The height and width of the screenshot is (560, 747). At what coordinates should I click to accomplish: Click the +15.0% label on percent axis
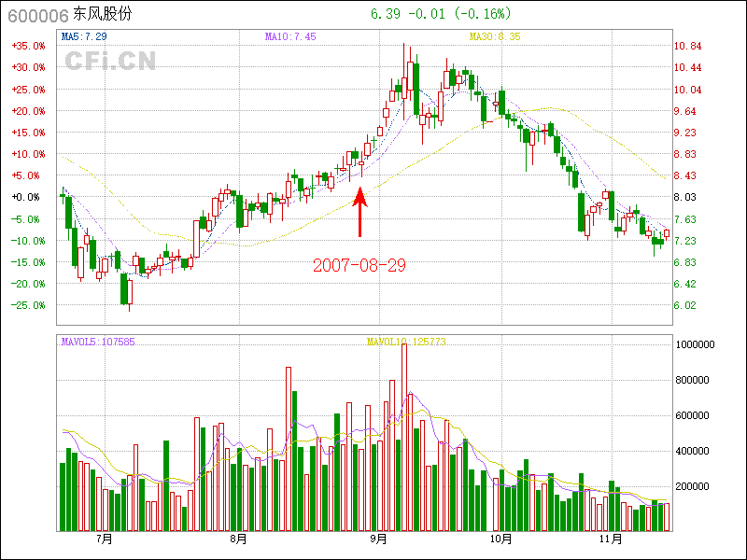coord(29,133)
